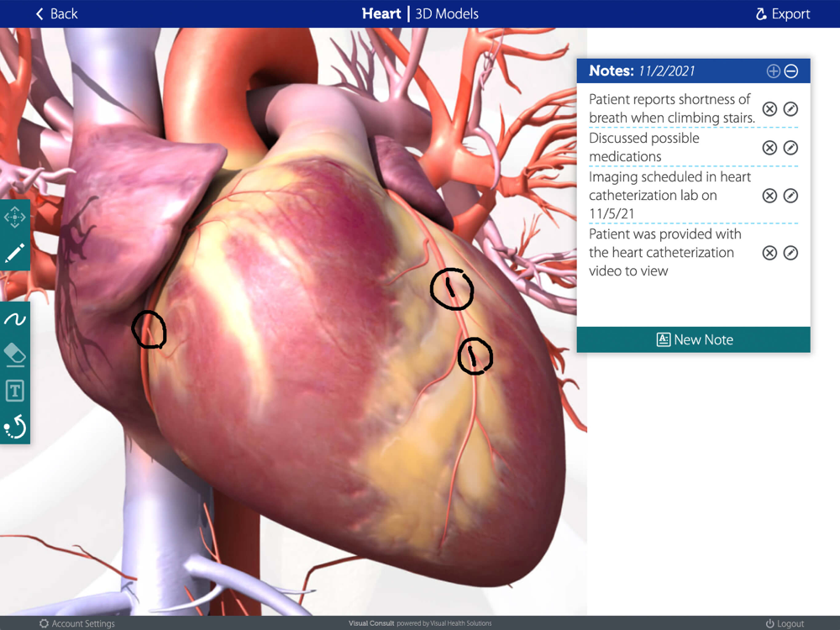Go back using the Back button

[56, 14]
